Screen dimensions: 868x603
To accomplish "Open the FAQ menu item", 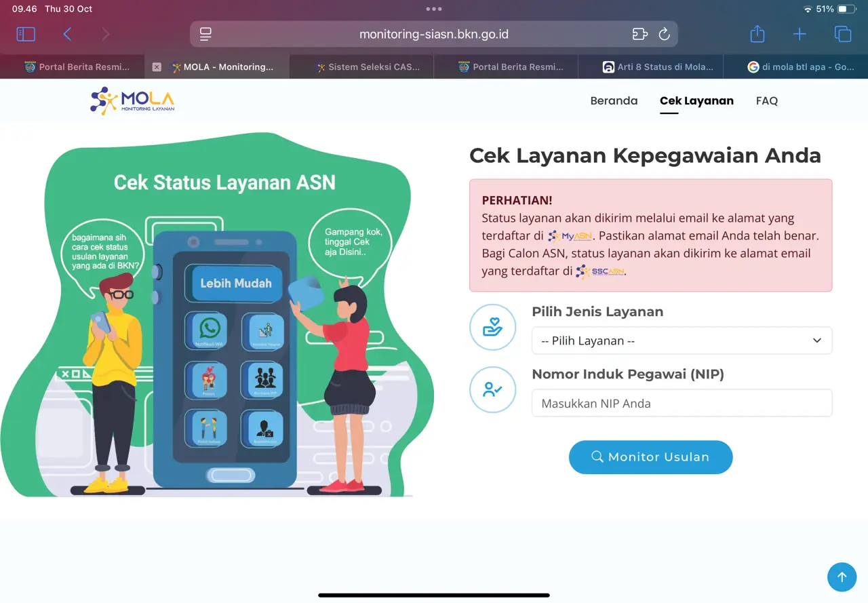I will 766,101.
